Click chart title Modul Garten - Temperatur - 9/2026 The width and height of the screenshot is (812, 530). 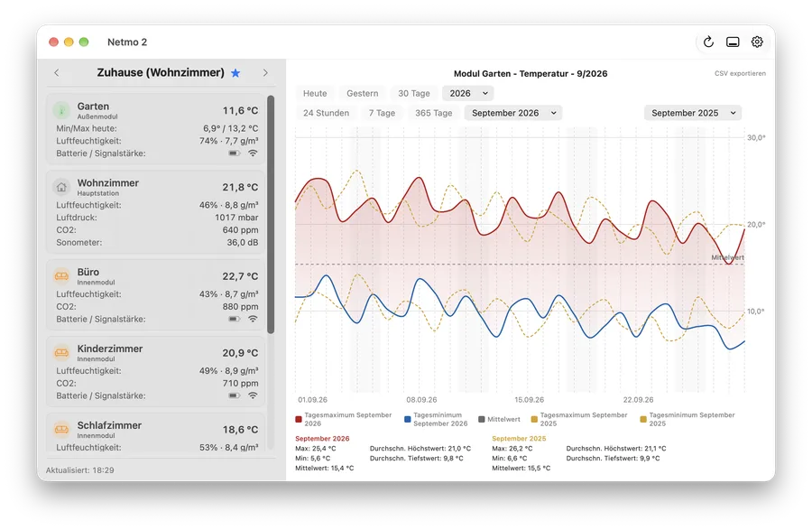[531, 73]
